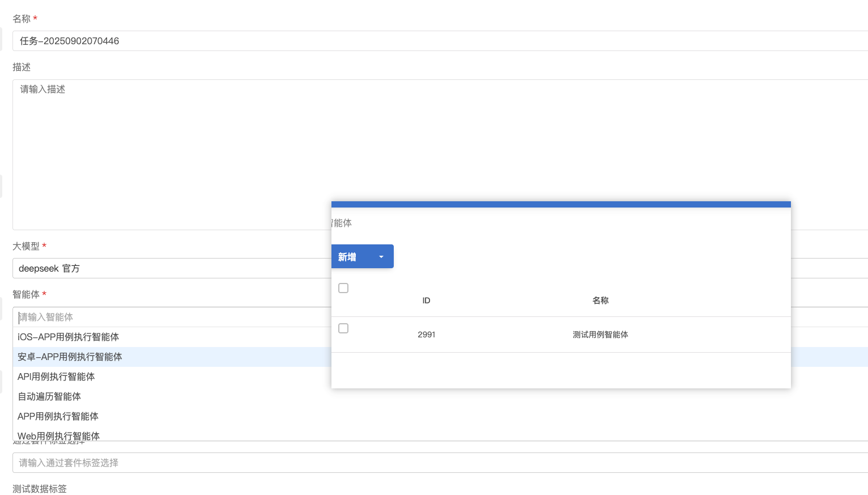Click the 2991 ID cell
The width and height of the screenshot is (868, 495).
pos(427,335)
